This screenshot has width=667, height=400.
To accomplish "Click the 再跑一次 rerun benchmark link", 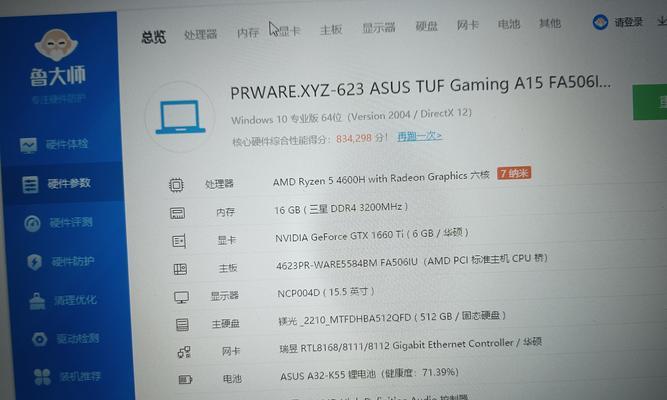I will [419, 136].
